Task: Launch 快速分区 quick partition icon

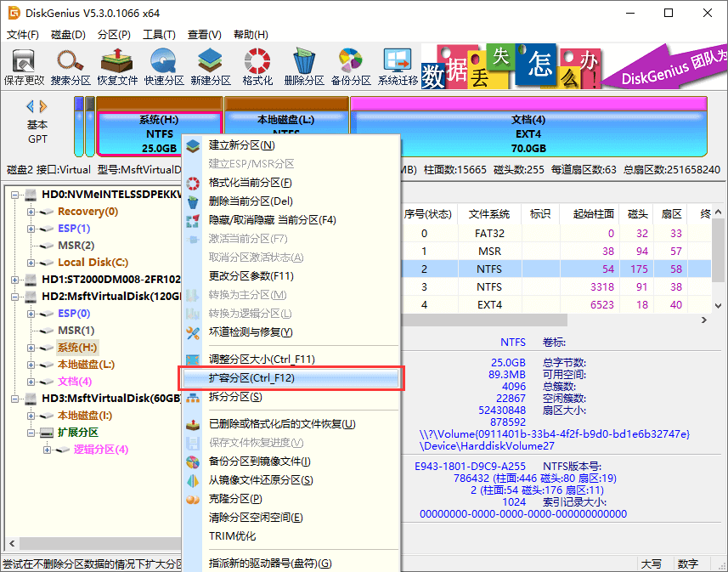Action: [163, 64]
